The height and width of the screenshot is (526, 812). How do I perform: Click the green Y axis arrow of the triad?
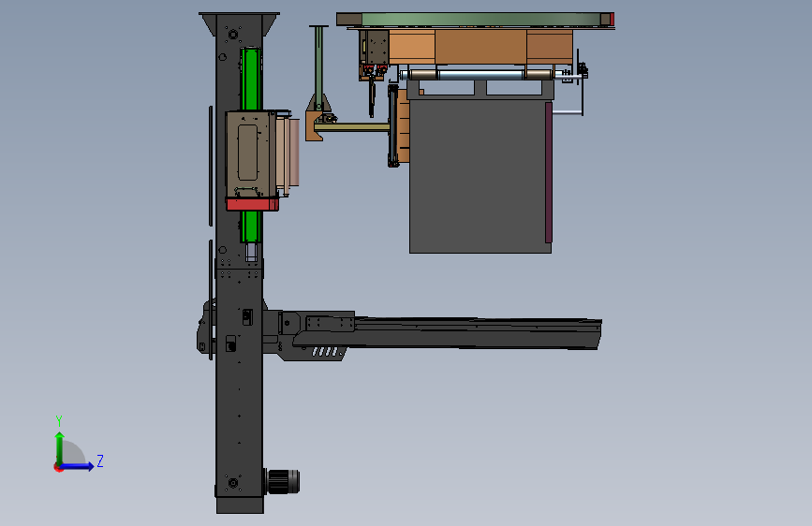coord(60,447)
